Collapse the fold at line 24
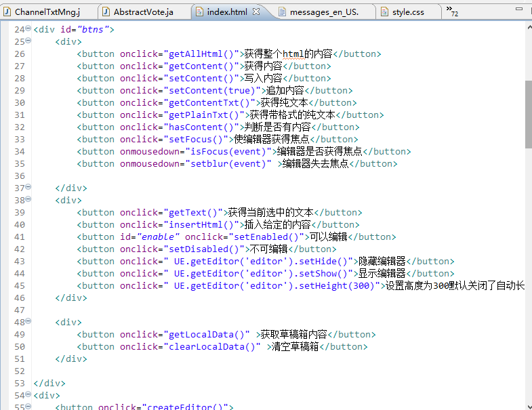The image size is (532, 410). [x=28, y=28]
